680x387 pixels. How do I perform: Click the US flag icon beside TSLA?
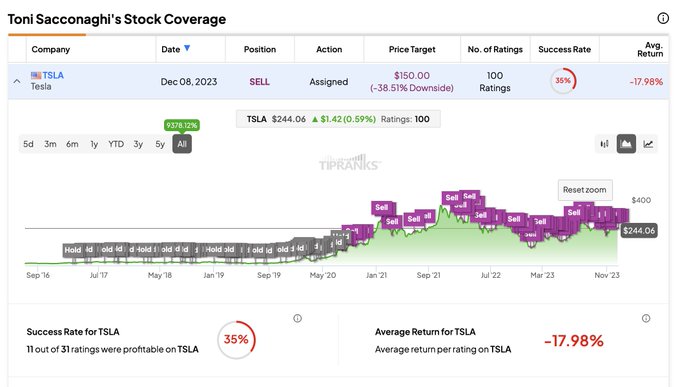coord(36,75)
